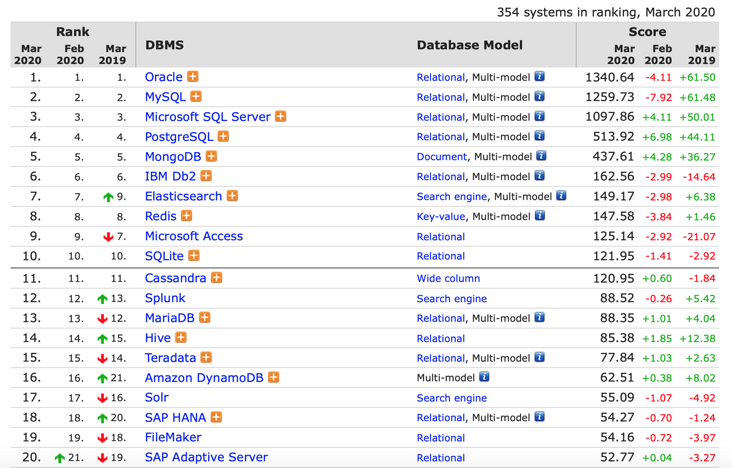Click Document model link for MongoDB

(442, 157)
